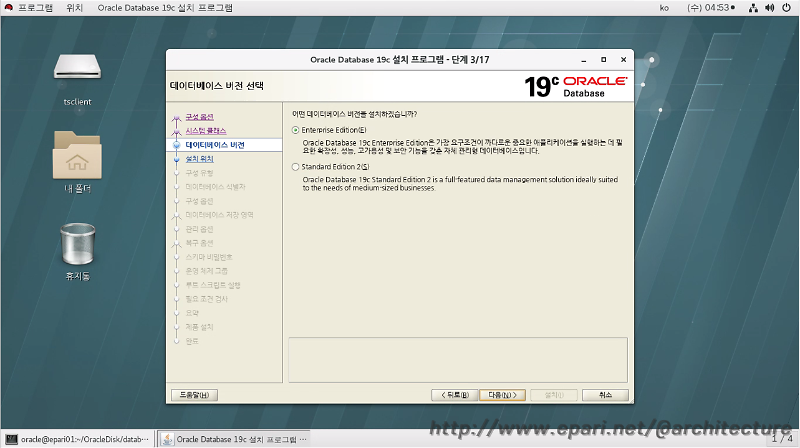Viewport: 800px width, 448px height.
Task: Click the 다음(N) next button
Action: 503,395
